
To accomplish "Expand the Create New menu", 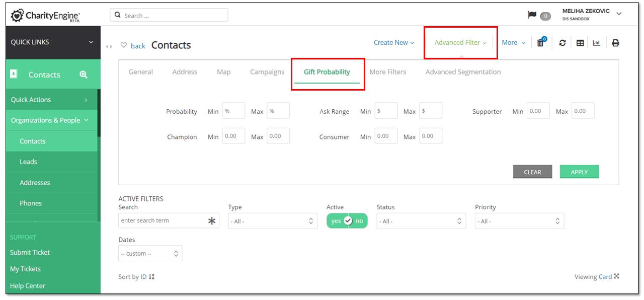I will click(x=394, y=43).
